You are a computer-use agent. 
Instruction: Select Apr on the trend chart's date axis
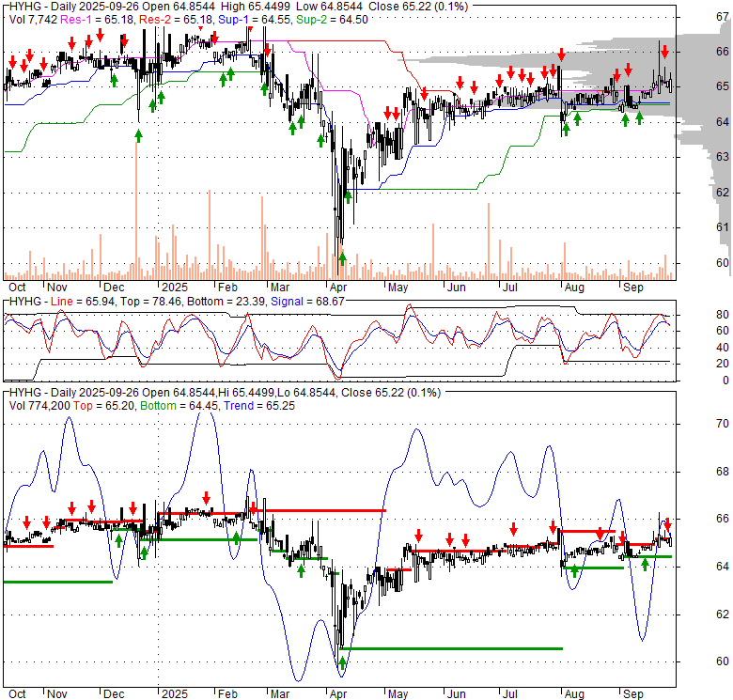click(x=338, y=694)
